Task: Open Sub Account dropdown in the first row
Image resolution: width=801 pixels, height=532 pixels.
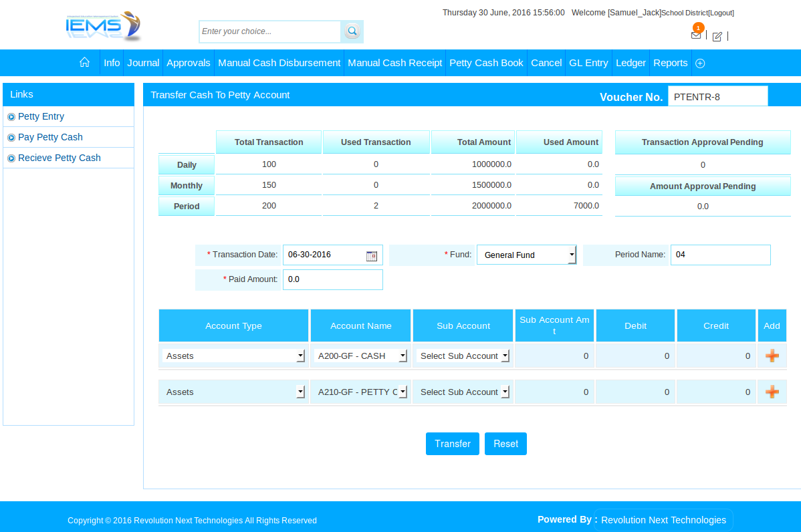Action: [x=463, y=356]
